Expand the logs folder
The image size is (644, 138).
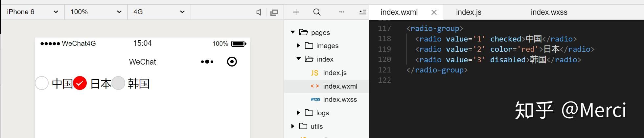[x=298, y=113]
